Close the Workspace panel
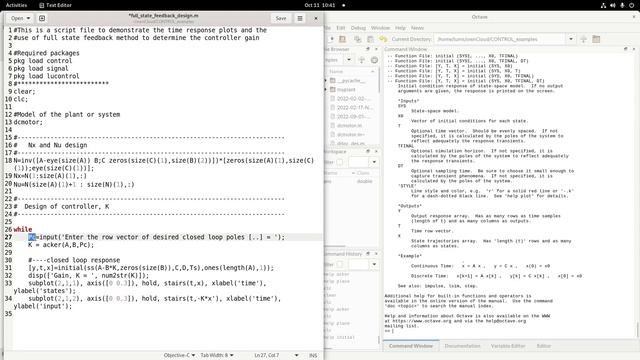Screen dimensions: 640x360 coord(376,151)
